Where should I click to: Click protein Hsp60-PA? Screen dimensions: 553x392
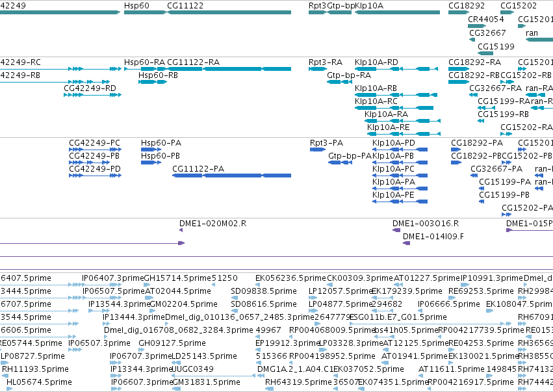[151, 150]
